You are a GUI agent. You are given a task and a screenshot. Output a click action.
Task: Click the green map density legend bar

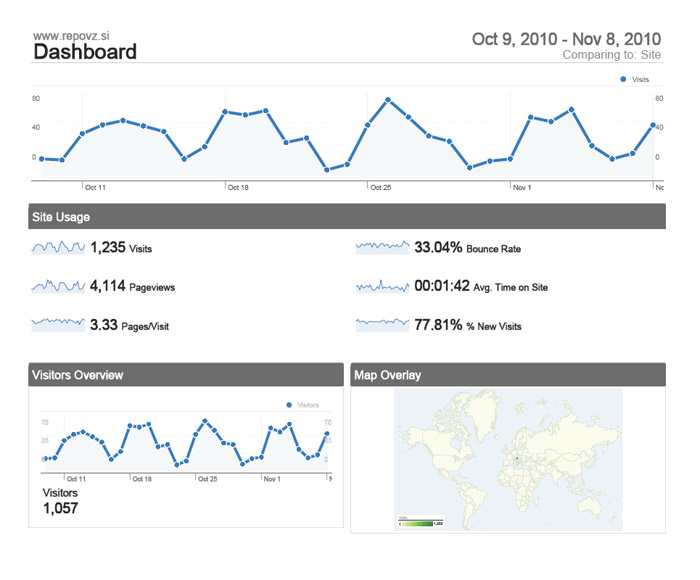pyautogui.click(x=420, y=522)
